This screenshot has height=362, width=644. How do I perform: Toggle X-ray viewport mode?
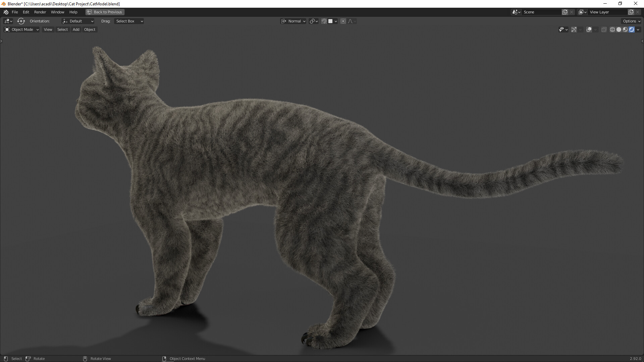click(x=604, y=29)
